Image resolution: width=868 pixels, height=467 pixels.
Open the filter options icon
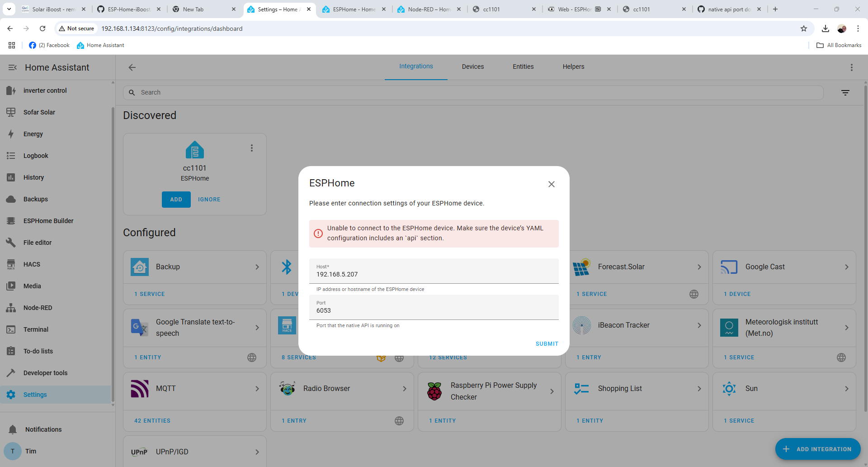coord(845,93)
